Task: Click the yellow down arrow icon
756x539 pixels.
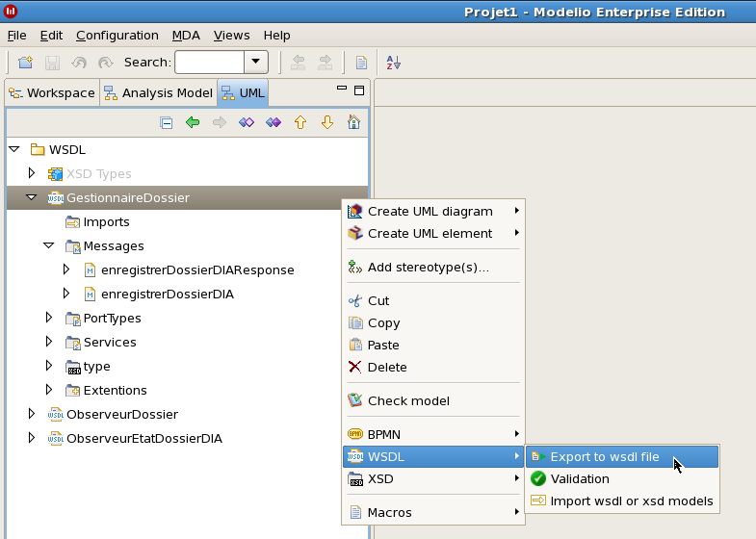Action: pyautogui.click(x=327, y=122)
